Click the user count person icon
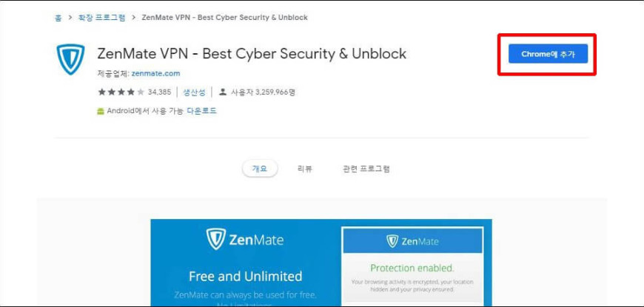This screenshot has height=307, width=644. click(223, 92)
